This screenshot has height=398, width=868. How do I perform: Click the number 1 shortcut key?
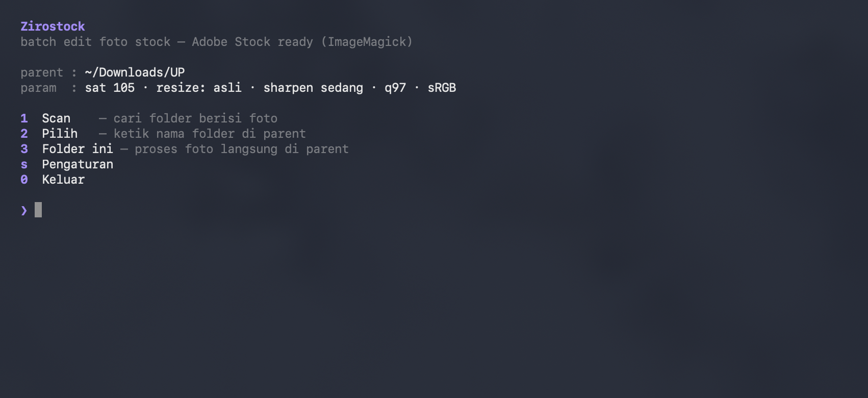coord(24,118)
